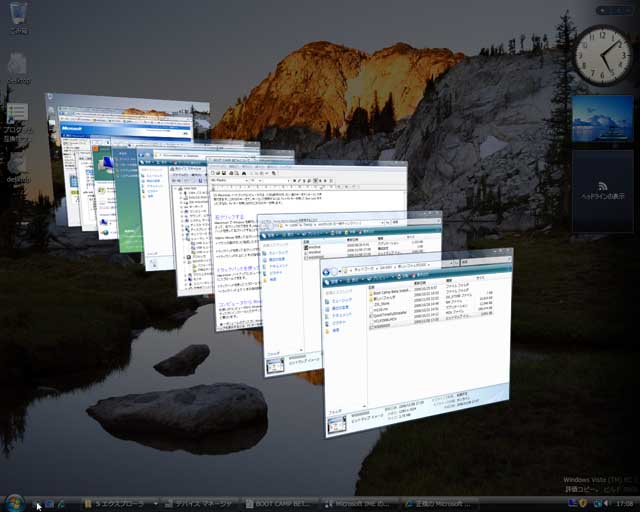640x512 pixels.
Task: Switch to デバイス マネージャ taskbar button
Action: 201,504
